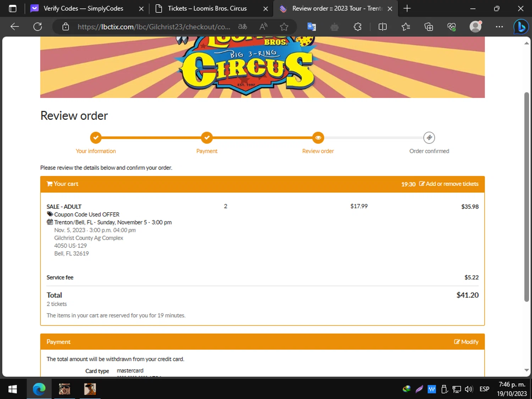Click the Your cart heading icon
This screenshot has width=532, height=399.
50,184
